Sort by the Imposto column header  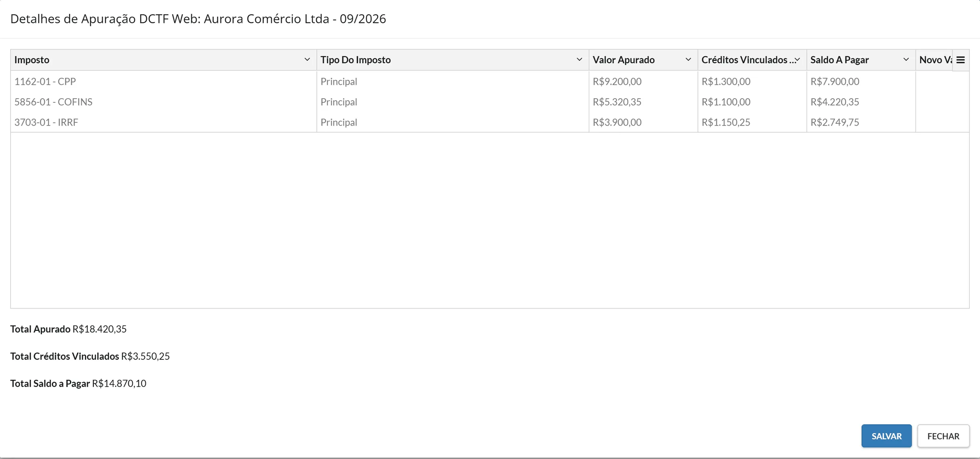click(x=32, y=60)
